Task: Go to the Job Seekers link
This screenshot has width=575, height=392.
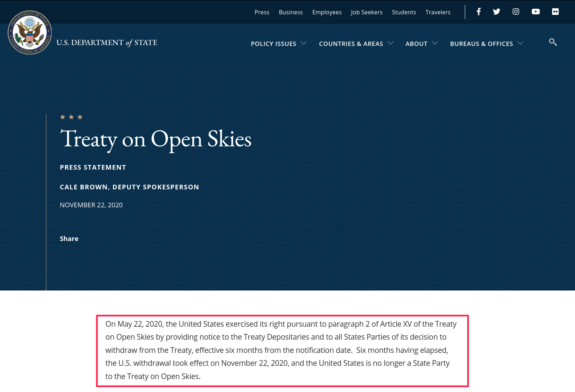Action: (x=367, y=12)
